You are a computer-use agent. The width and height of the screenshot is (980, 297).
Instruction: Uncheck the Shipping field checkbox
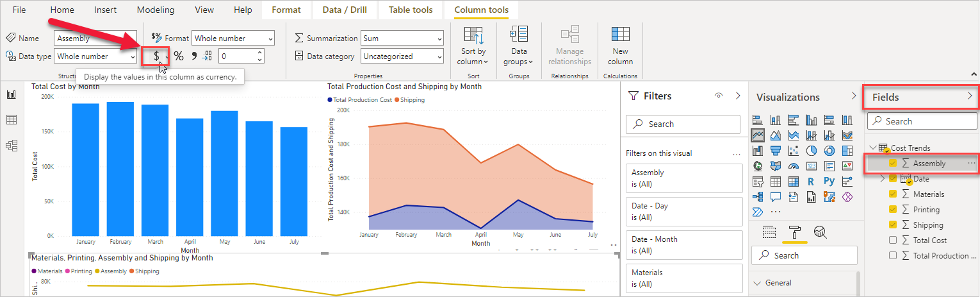coord(893,225)
